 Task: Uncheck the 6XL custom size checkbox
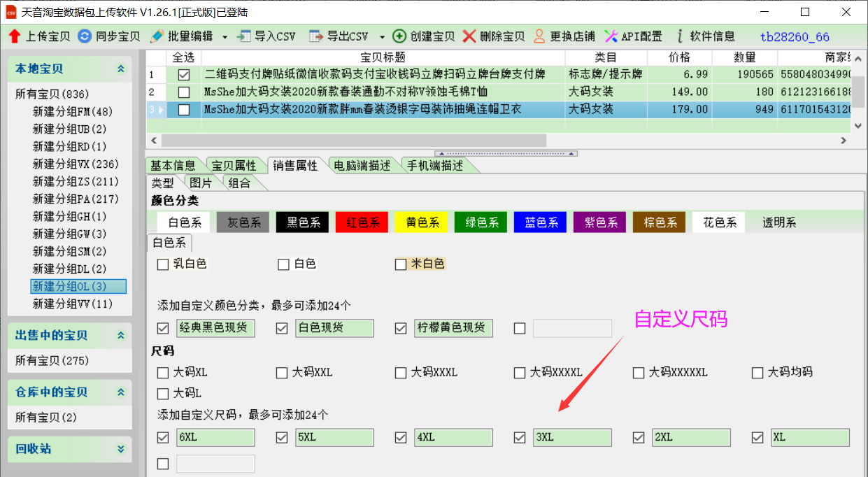point(163,438)
